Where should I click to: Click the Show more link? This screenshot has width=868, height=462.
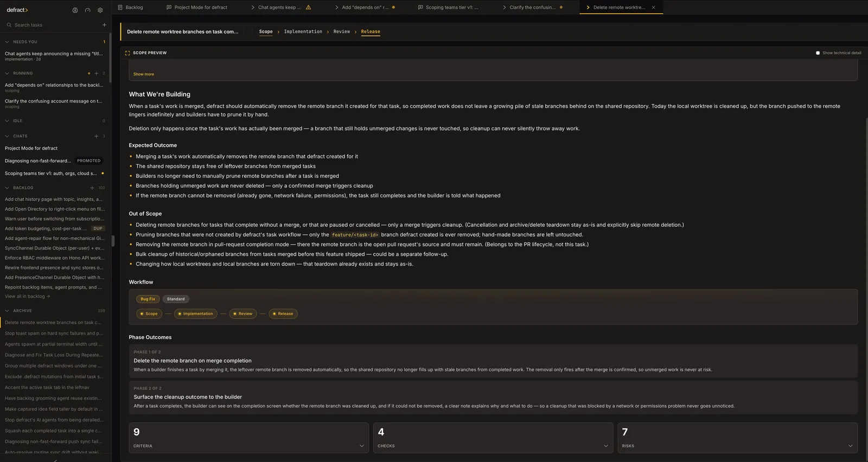click(x=144, y=74)
